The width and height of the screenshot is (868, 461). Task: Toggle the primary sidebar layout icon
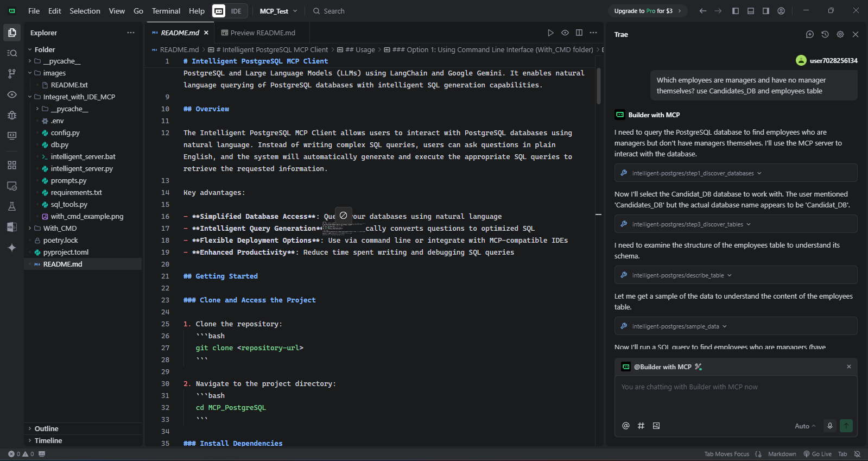[x=736, y=11]
